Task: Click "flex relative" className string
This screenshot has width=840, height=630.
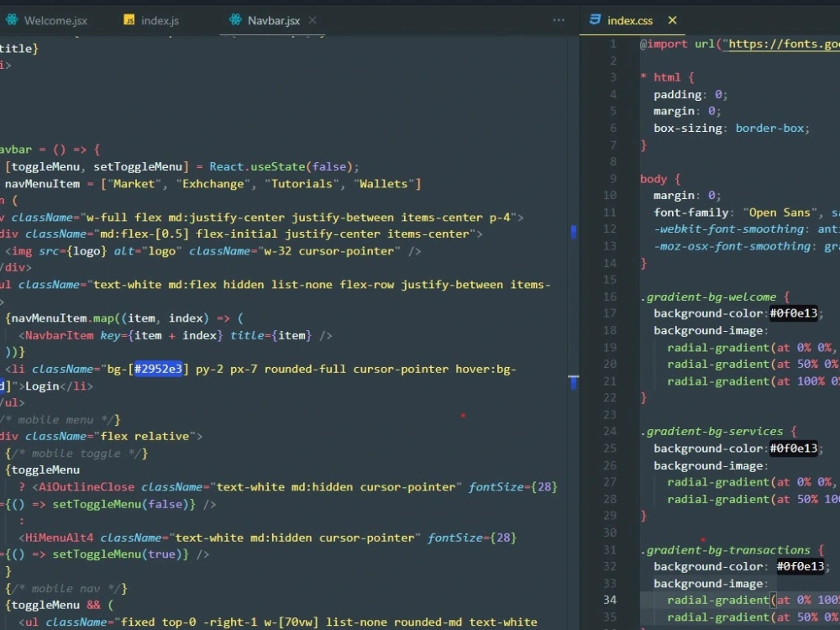Action: click(144, 437)
